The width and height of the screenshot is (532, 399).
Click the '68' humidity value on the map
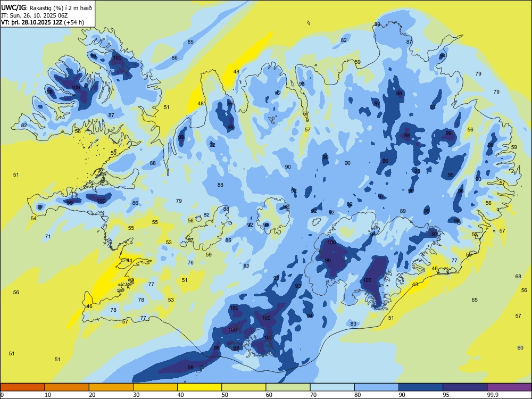(518, 276)
